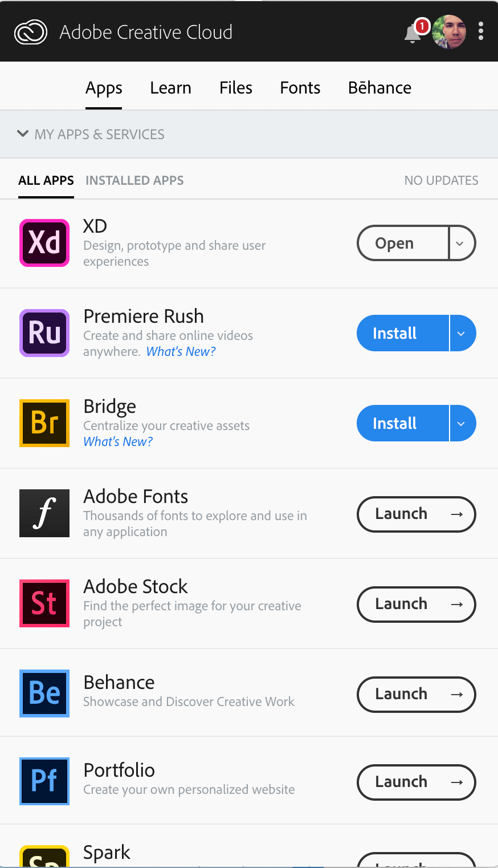Click the Adobe Fonts icon
The image size is (498, 868).
44,513
